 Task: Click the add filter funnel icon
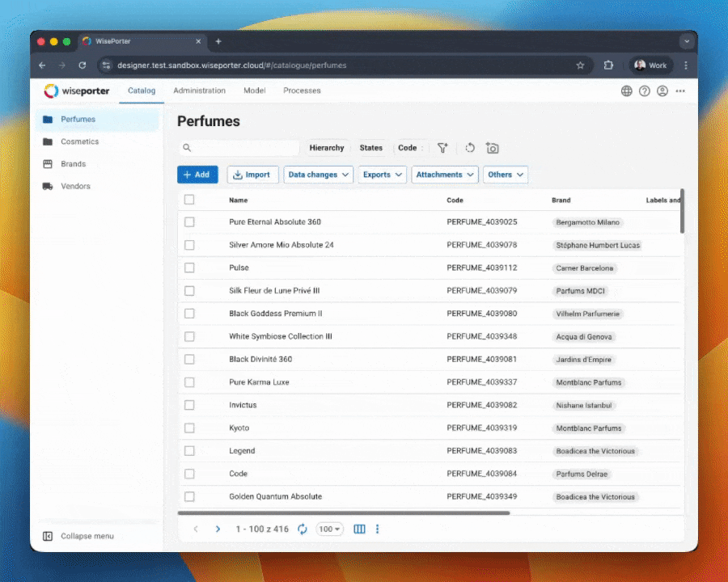point(442,148)
